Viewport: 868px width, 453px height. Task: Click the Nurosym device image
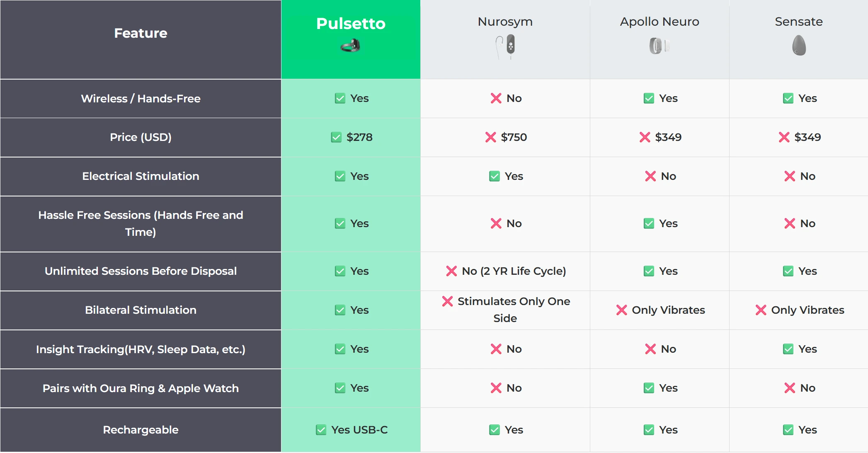click(x=506, y=46)
